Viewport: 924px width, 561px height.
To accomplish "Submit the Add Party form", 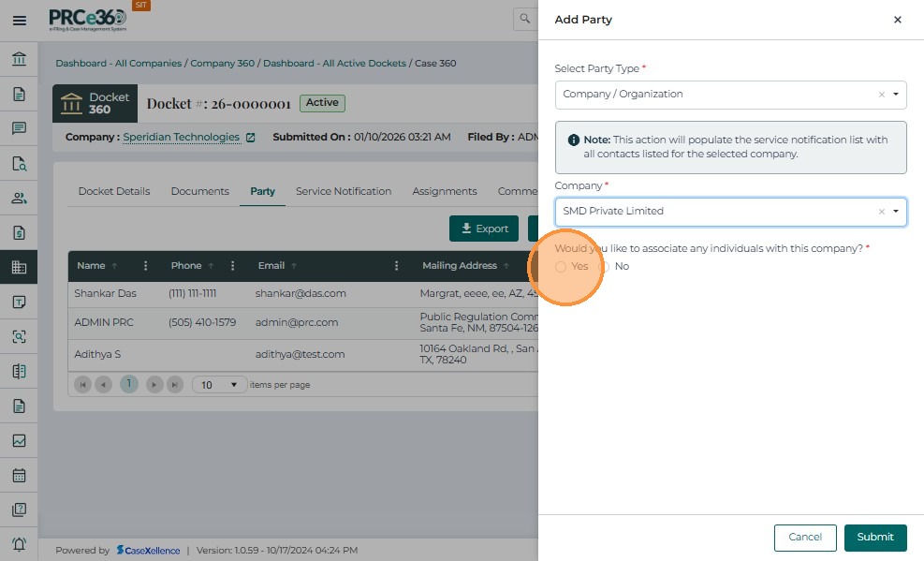I will pos(874,538).
